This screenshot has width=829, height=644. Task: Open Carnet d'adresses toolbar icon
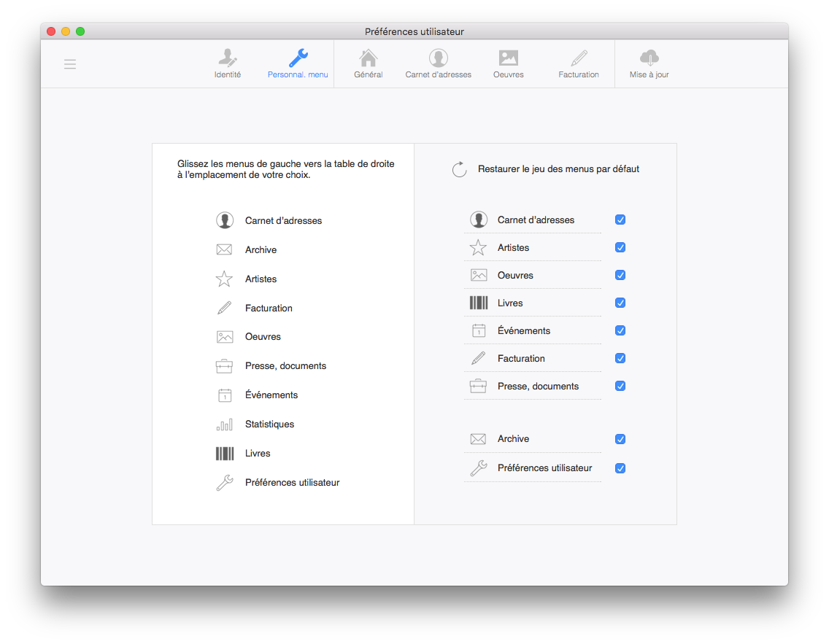[438, 59]
